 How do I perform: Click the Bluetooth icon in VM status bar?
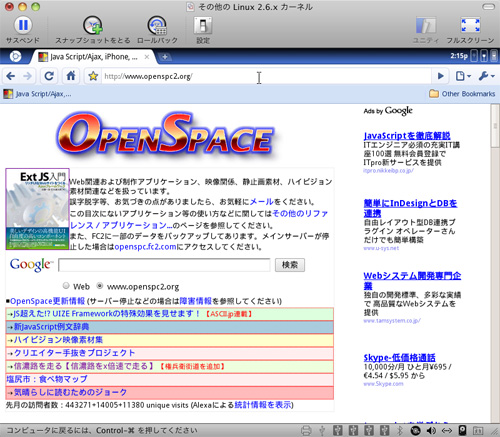[x=399, y=430]
